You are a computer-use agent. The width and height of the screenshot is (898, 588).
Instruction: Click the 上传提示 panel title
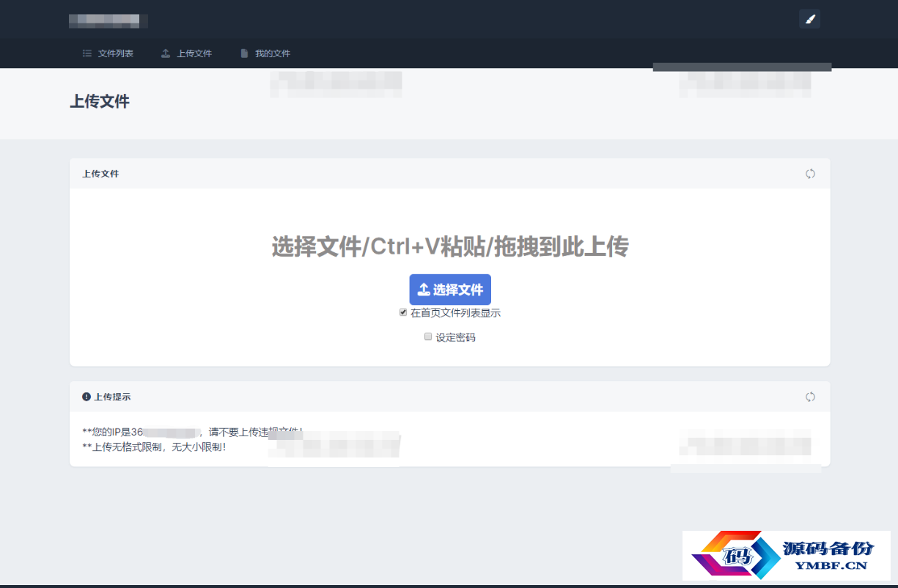[x=113, y=397]
